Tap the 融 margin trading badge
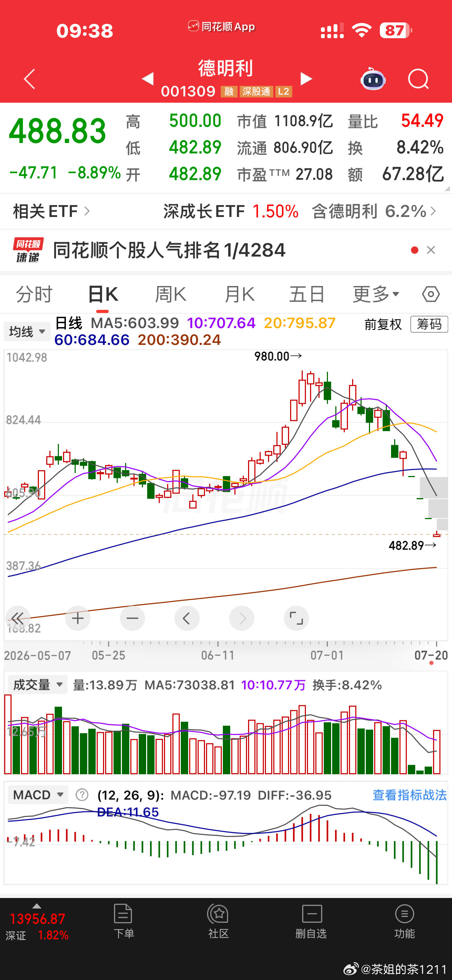This screenshot has height=980, width=452. pyautogui.click(x=229, y=92)
